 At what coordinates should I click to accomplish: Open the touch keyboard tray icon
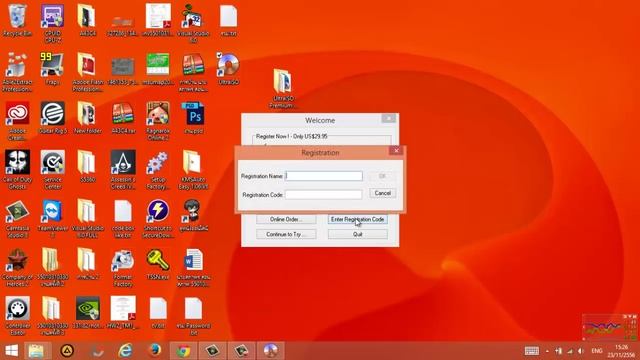[531, 351]
